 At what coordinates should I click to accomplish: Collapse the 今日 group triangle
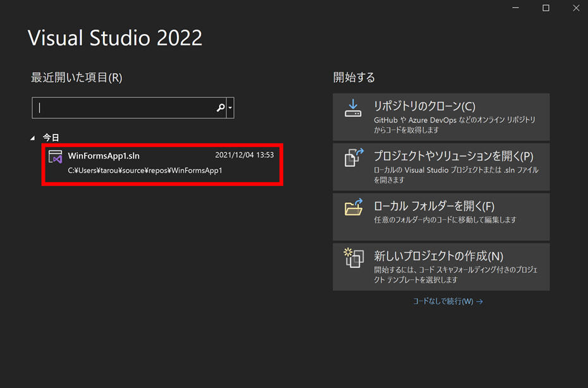33,138
